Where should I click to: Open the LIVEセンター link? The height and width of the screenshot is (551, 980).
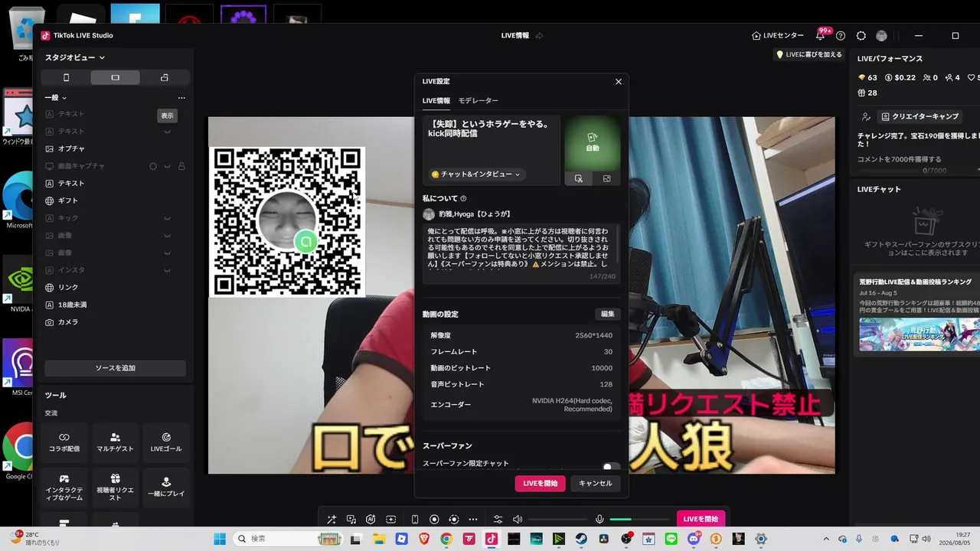(x=778, y=36)
